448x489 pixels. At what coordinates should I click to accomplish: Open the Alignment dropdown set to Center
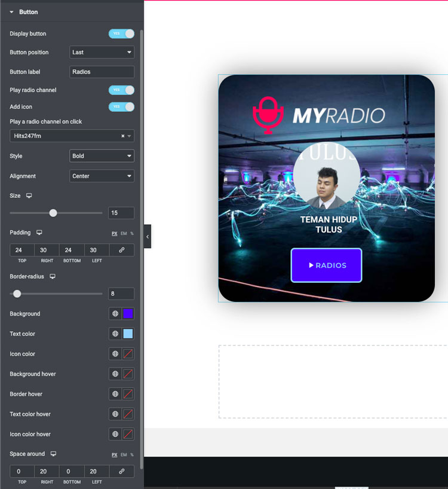coord(102,176)
